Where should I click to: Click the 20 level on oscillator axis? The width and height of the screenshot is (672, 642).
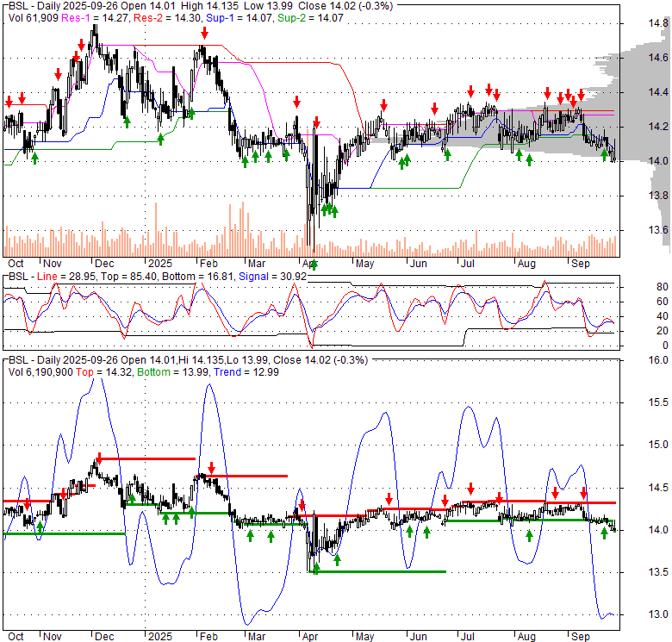pos(663,330)
